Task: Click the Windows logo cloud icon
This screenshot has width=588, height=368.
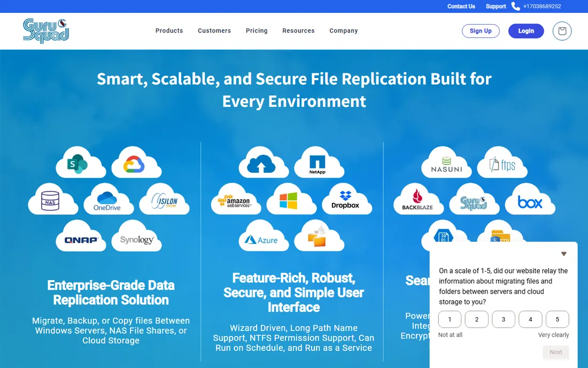Action: click(291, 199)
